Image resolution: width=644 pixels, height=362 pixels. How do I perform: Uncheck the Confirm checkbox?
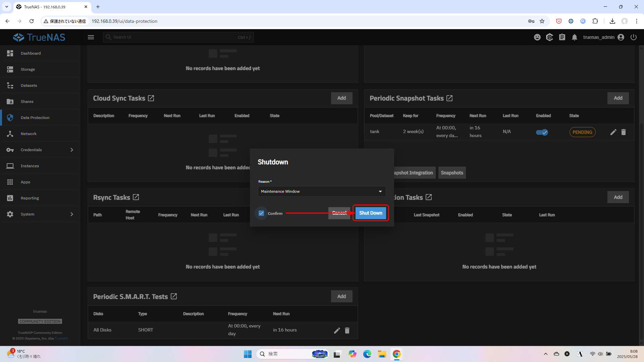tap(261, 213)
